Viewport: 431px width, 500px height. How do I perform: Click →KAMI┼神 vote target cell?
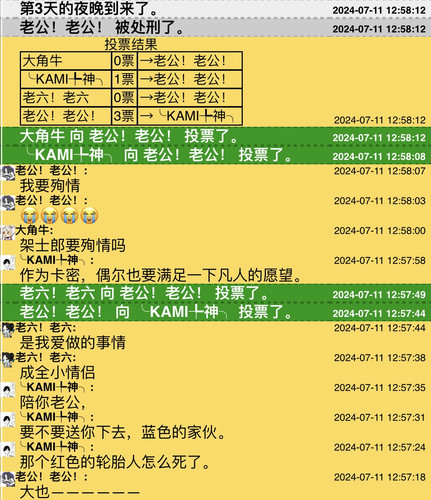click(190, 116)
